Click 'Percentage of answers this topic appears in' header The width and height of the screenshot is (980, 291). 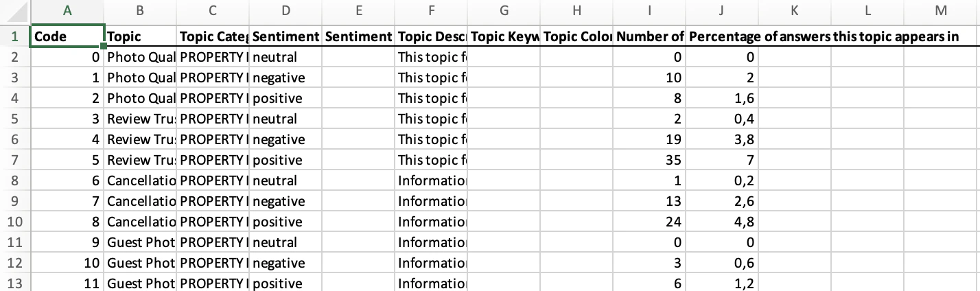(x=824, y=36)
